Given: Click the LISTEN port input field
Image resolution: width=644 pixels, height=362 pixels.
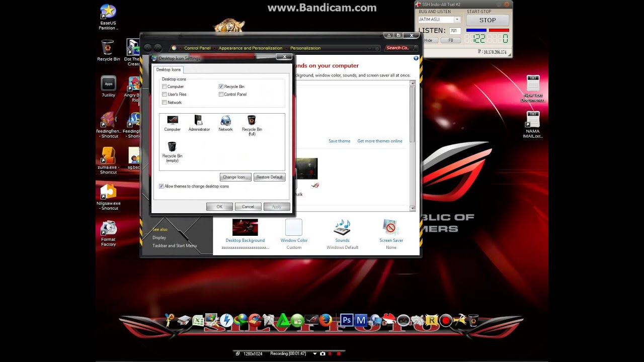Looking at the screenshot, I should click(454, 31).
